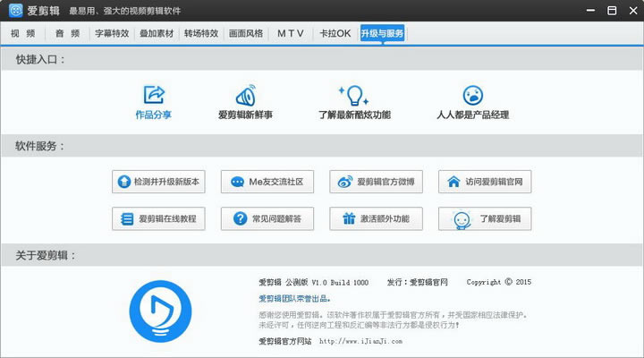Open the http://www.iJianJi.com website link
This screenshot has width=644, height=358.
360,341
